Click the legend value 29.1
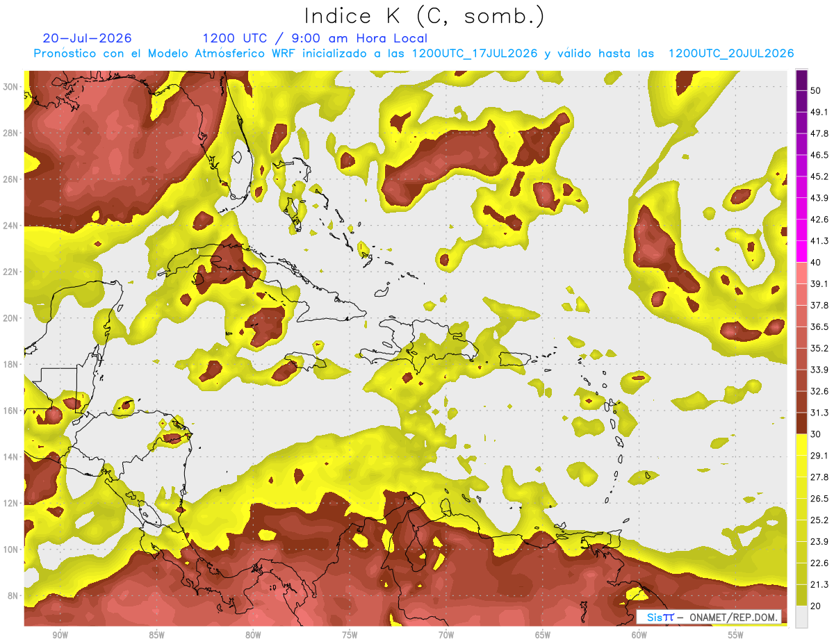 819,456
